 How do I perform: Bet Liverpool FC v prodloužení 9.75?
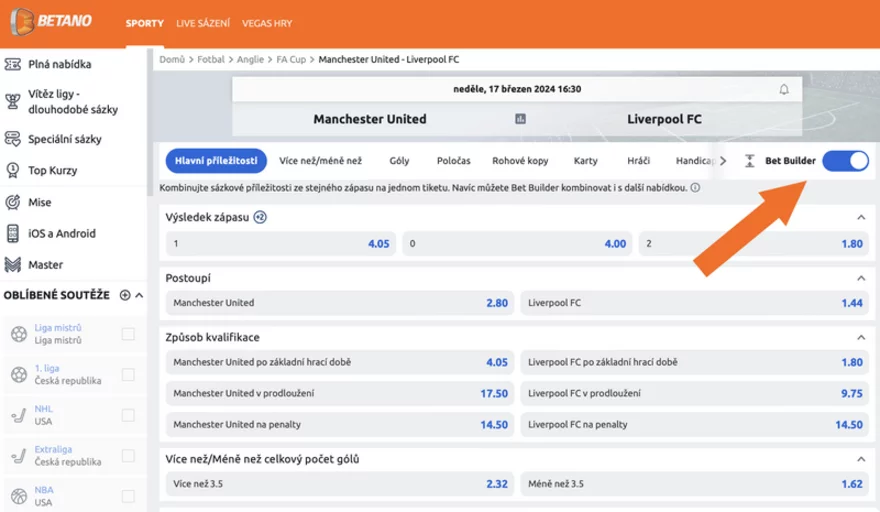tap(695, 394)
